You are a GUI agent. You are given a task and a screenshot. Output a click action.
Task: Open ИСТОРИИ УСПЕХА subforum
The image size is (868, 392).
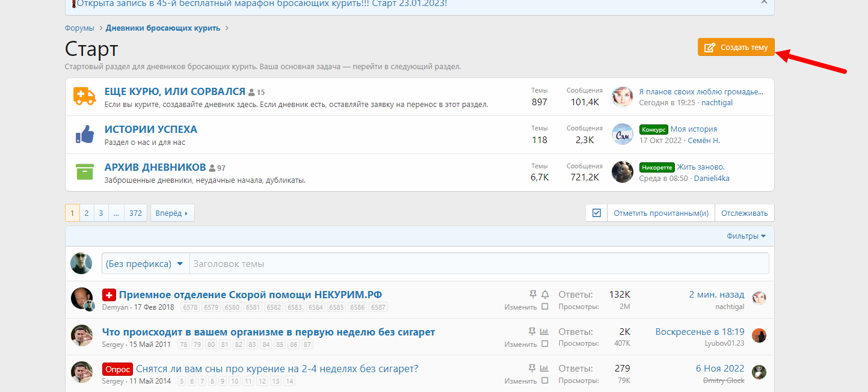[151, 129]
